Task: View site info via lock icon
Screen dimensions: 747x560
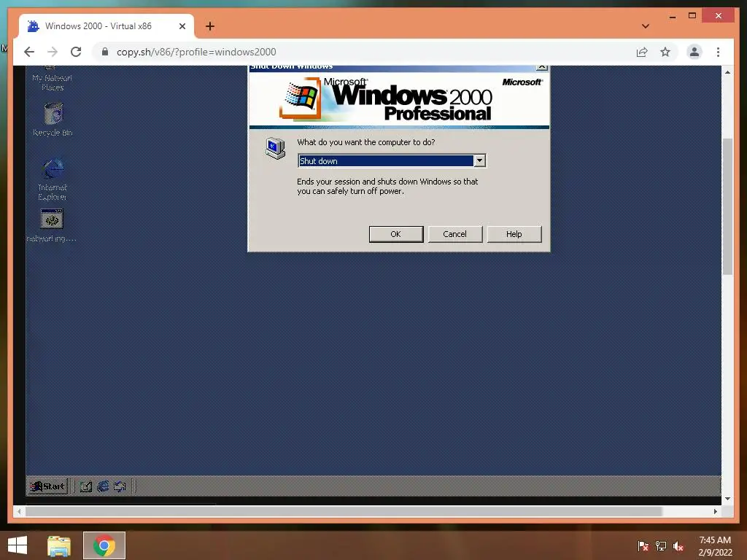Action: [x=105, y=52]
